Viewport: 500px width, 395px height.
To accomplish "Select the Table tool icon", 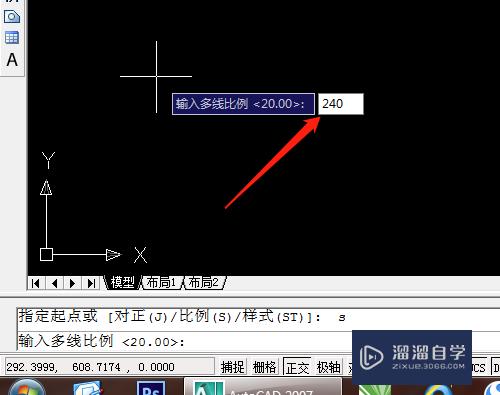I will (x=12, y=38).
